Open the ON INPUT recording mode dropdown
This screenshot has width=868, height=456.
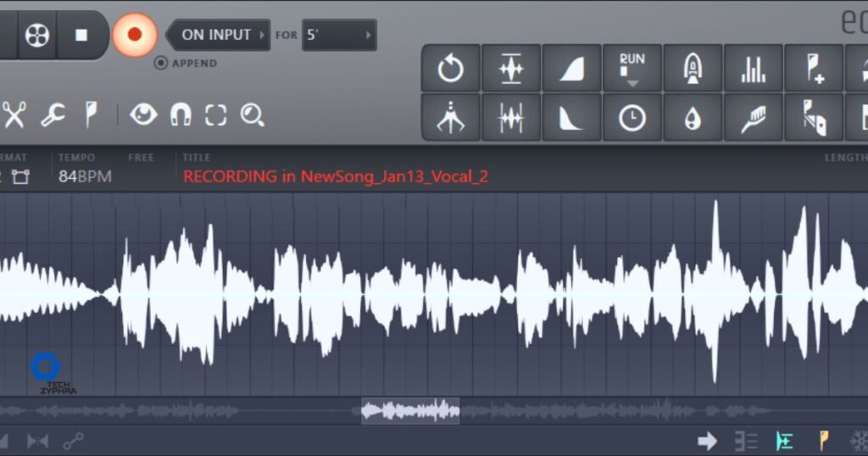[220, 35]
